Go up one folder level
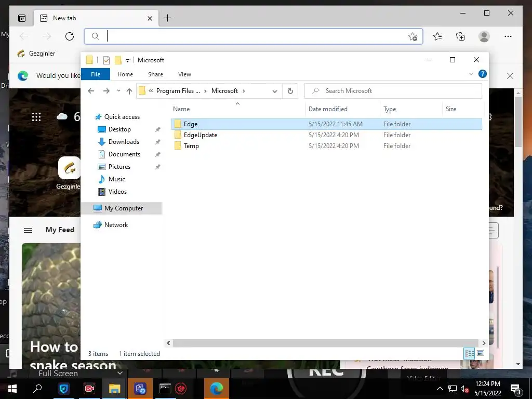Image resolution: width=532 pixels, height=399 pixels. [x=129, y=91]
